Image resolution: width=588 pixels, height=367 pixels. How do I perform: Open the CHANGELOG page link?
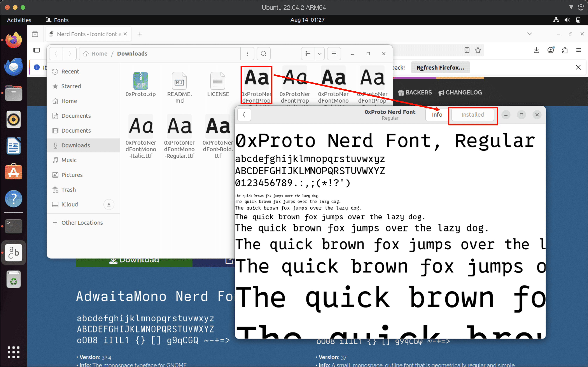(460, 93)
